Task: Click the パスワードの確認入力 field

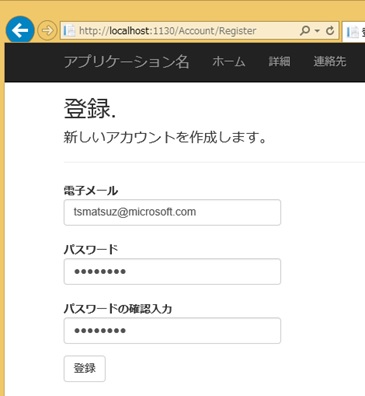Action: tap(172, 331)
